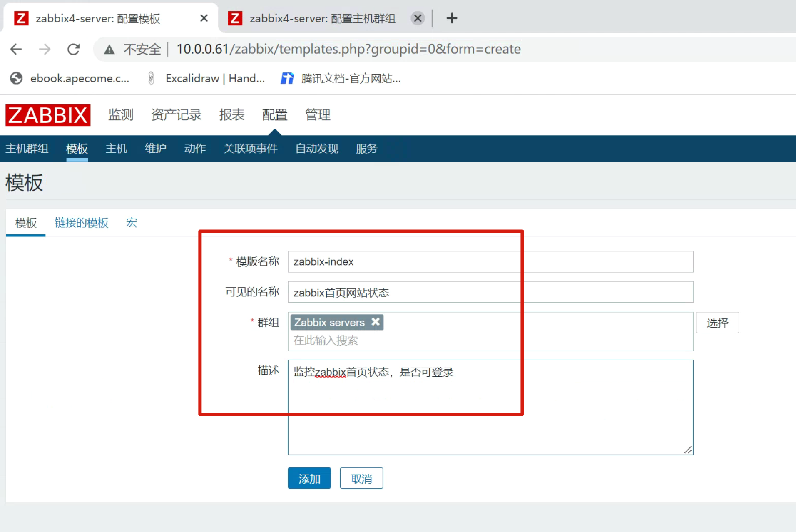The height and width of the screenshot is (532, 796).
Task: Close the 配置主机群组 browser tab
Action: (418, 18)
